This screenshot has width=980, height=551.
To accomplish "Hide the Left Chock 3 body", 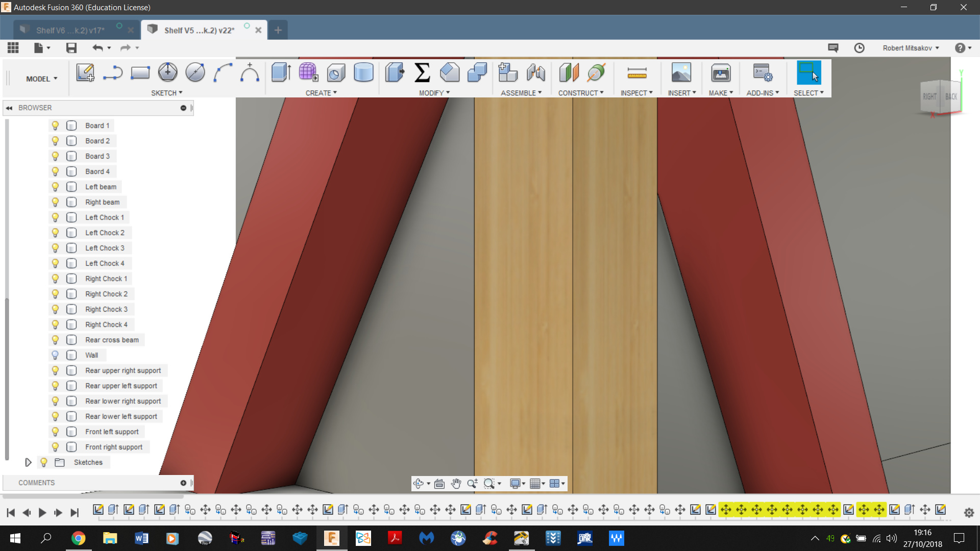I will click(x=55, y=248).
